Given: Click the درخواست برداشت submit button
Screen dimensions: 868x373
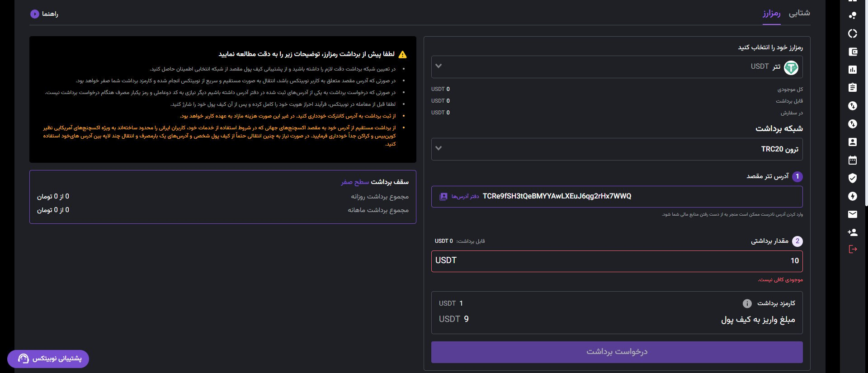Looking at the screenshot, I should 617,352.
